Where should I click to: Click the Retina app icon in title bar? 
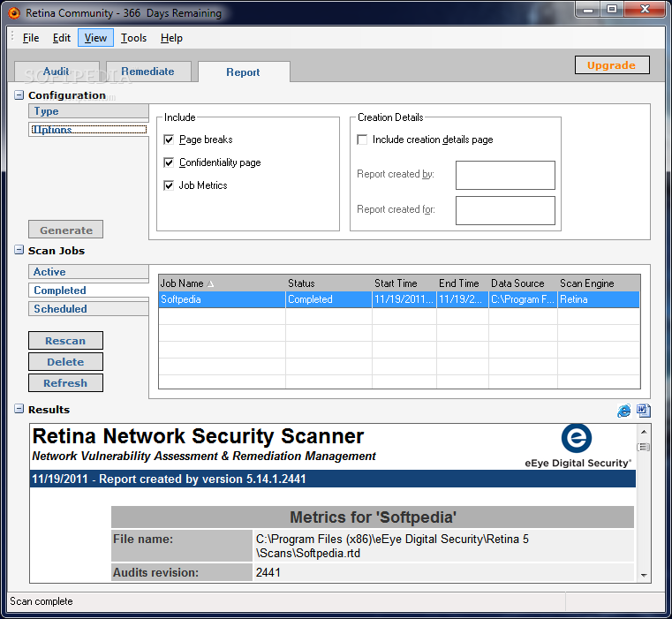14,13
